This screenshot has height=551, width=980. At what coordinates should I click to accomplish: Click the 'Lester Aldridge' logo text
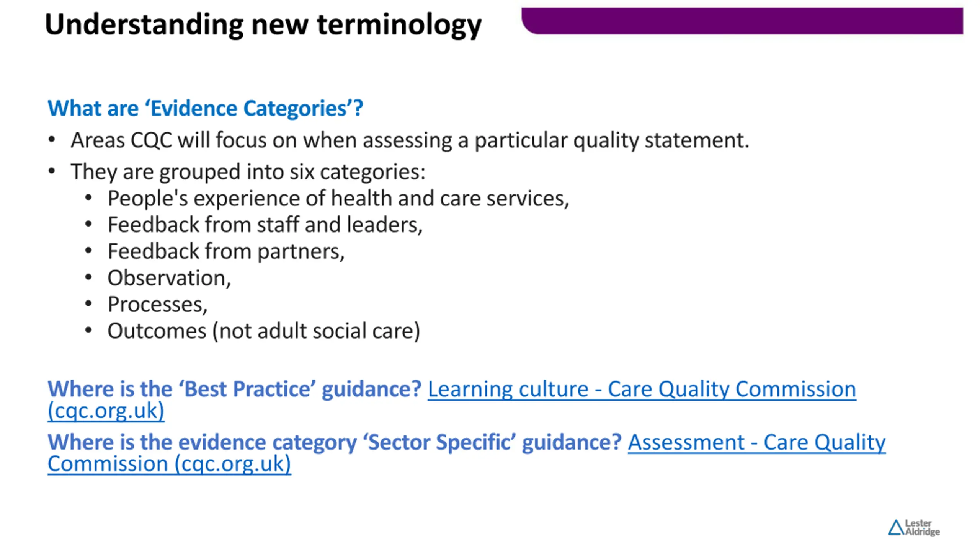(922, 528)
